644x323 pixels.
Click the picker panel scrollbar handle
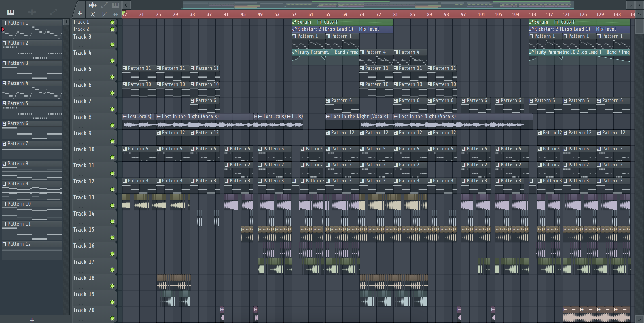click(x=66, y=22)
